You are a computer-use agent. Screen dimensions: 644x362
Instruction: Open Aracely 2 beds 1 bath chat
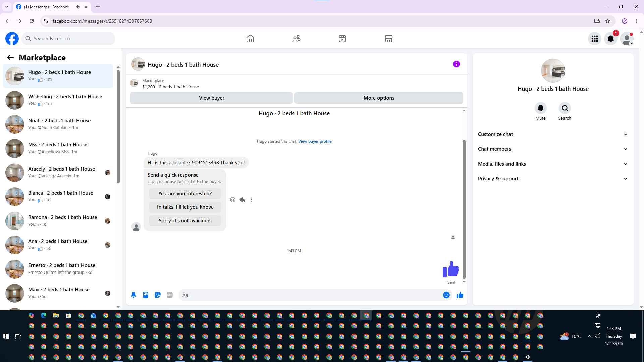(x=58, y=173)
